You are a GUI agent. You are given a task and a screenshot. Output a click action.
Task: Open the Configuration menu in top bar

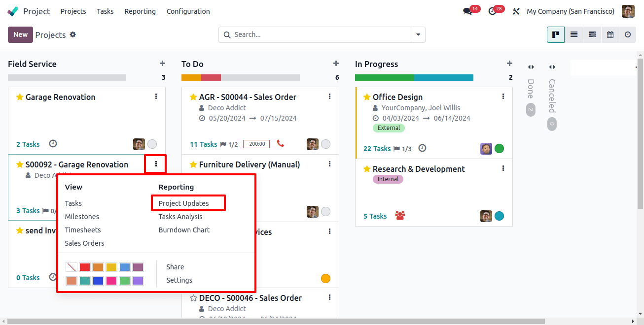coord(188,11)
